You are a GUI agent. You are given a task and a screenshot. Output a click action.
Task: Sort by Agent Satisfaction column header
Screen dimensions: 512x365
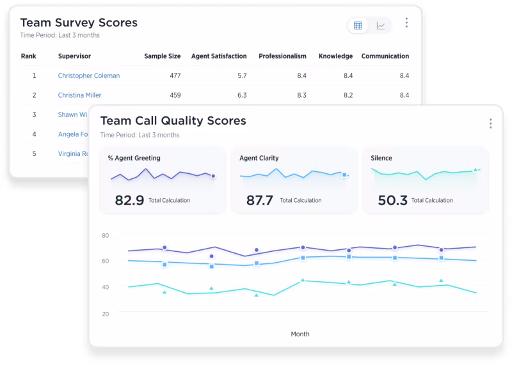tap(219, 56)
